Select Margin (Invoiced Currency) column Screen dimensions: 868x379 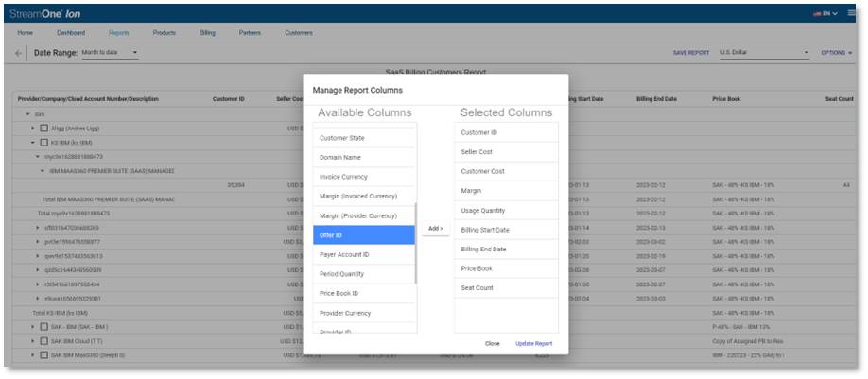[364, 196]
